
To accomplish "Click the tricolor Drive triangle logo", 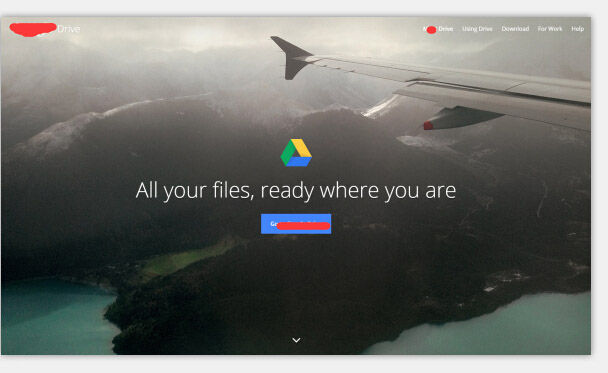I will tap(296, 153).
